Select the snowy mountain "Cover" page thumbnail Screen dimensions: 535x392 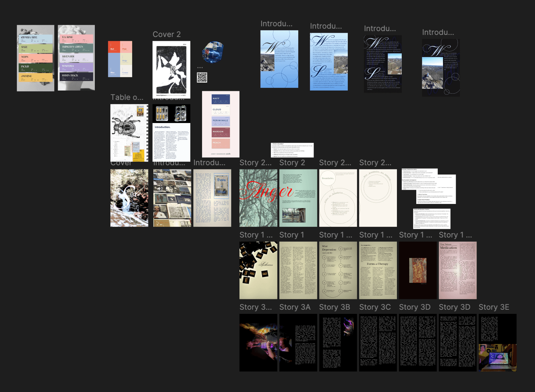pos(129,198)
